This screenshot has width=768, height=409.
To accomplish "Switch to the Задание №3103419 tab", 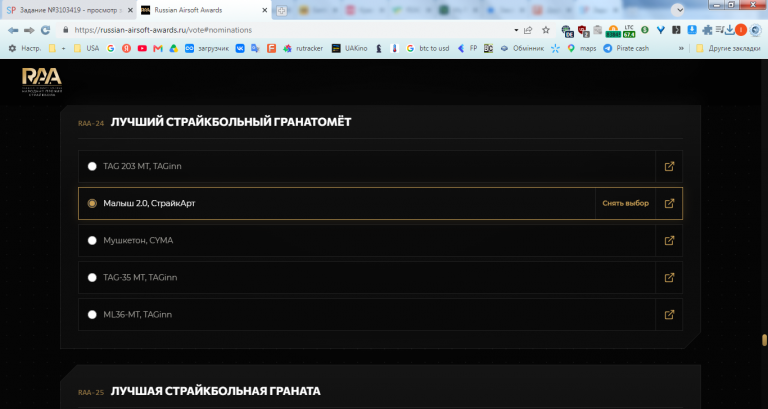I will (x=68, y=10).
